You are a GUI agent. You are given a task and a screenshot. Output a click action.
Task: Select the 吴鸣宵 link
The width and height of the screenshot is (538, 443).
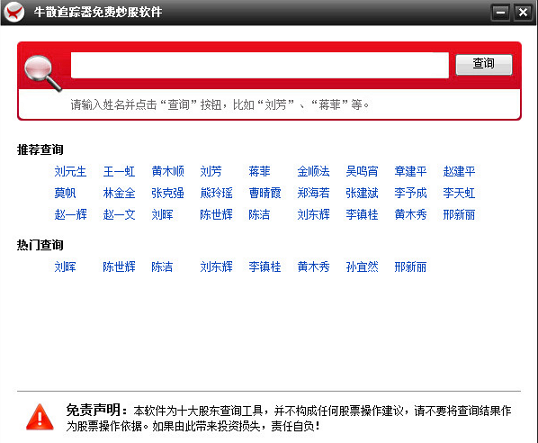[362, 171]
